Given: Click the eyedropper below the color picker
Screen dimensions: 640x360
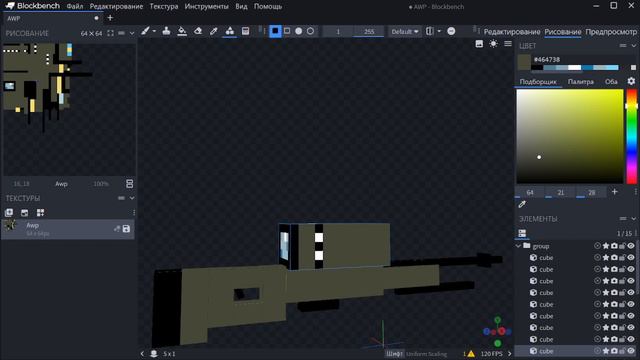Looking at the screenshot, I should pyautogui.click(x=522, y=204).
